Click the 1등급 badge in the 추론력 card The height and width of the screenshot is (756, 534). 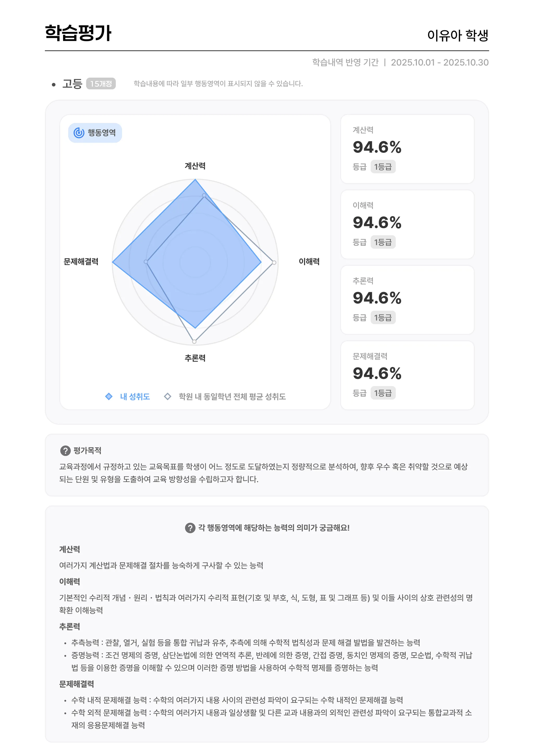[x=383, y=318]
